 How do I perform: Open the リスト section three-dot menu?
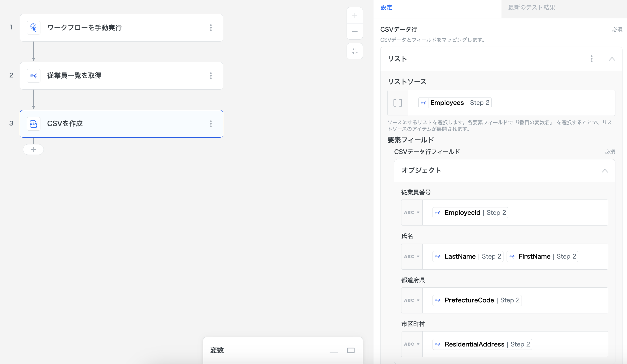point(591,59)
